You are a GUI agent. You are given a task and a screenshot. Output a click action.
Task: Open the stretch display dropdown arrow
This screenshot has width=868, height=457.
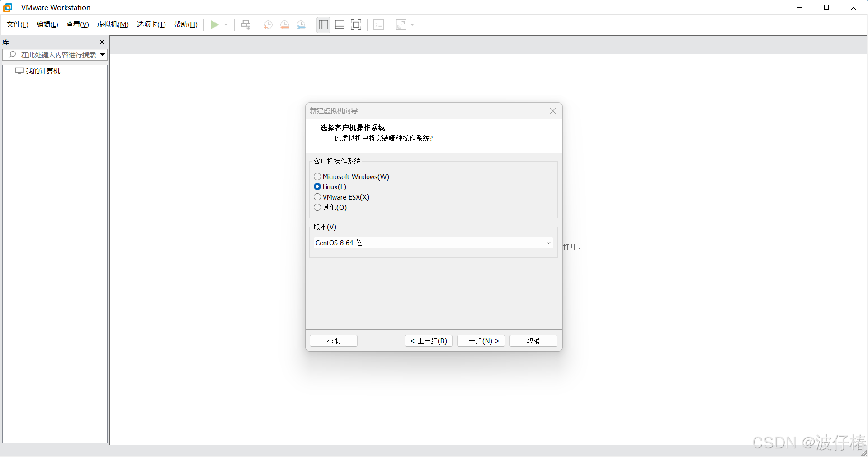[x=412, y=25]
